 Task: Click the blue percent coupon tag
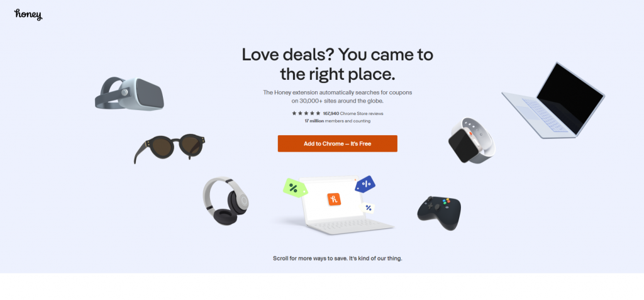point(365,184)
